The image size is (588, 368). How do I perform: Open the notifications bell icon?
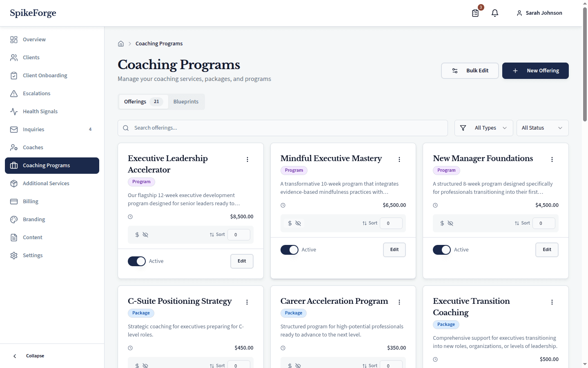tap(495, 13)
